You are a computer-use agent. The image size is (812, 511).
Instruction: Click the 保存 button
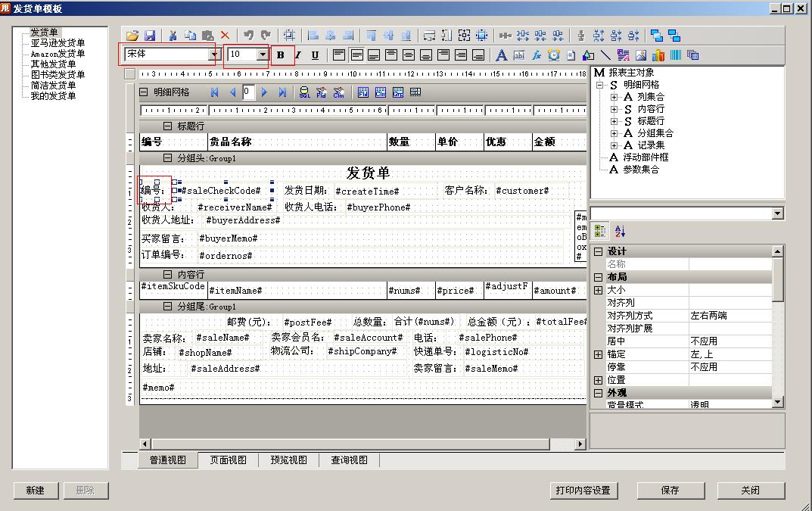coord(670,491)
